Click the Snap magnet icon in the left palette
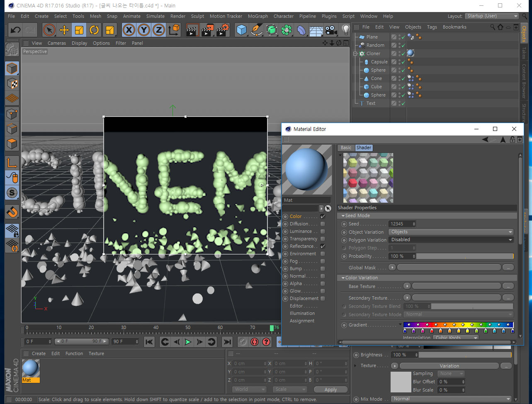Image resolution: width=532 pixels, height=404 pixels. [x=12, y=212]
